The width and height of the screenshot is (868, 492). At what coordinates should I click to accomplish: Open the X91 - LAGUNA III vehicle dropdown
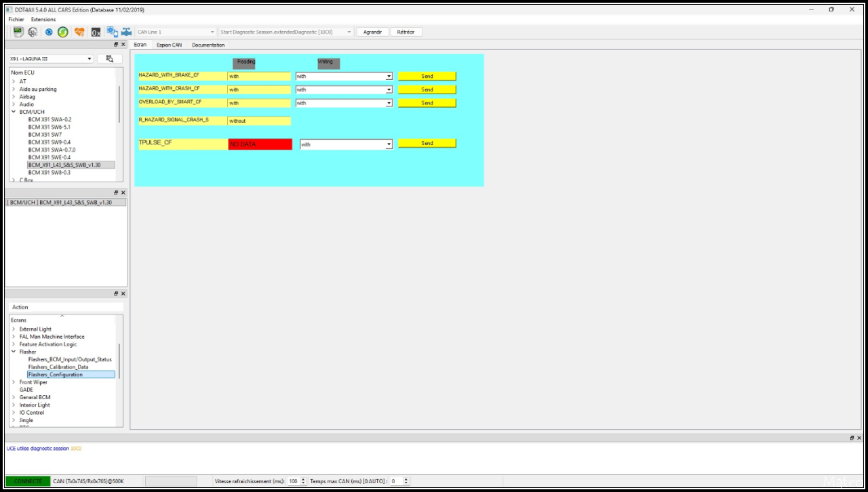[x=89, y=59]
